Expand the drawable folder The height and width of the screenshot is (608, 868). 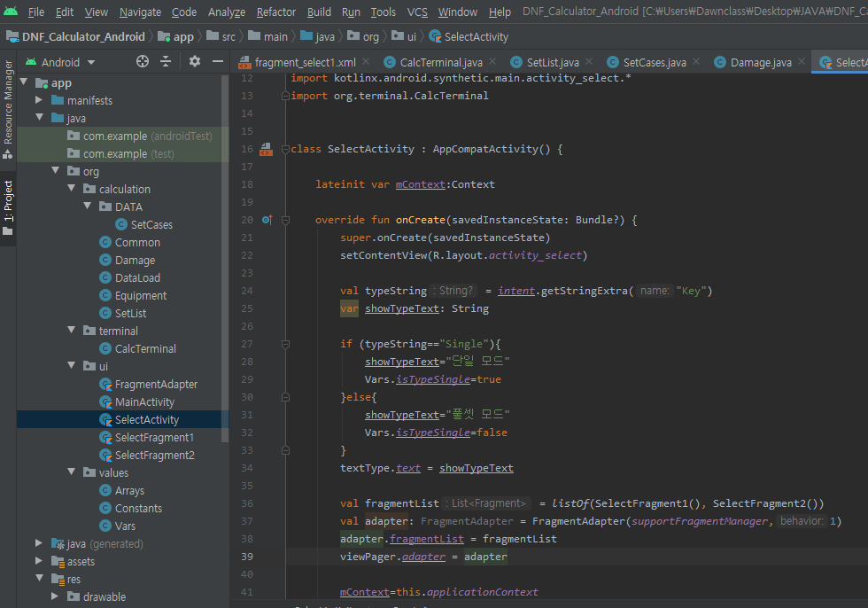click(55, 596)
